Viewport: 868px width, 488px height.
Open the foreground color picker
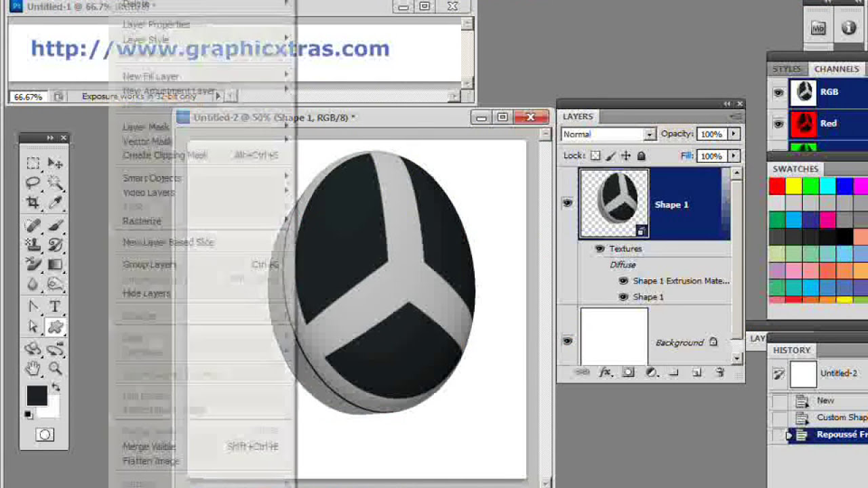(37, 396)
